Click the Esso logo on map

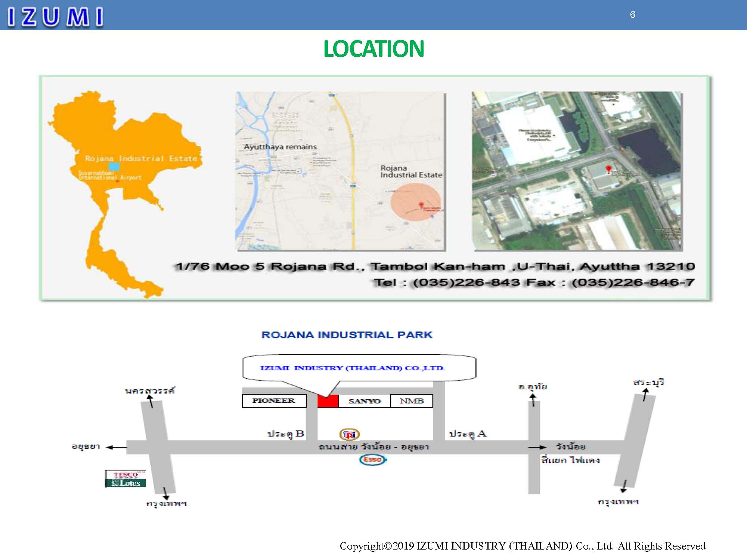(x=373, y=460)
